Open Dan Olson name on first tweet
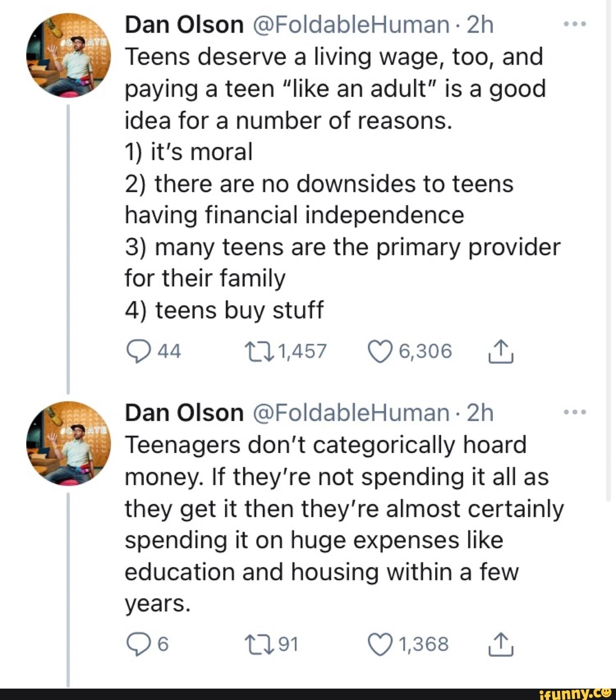 point(184,25)
